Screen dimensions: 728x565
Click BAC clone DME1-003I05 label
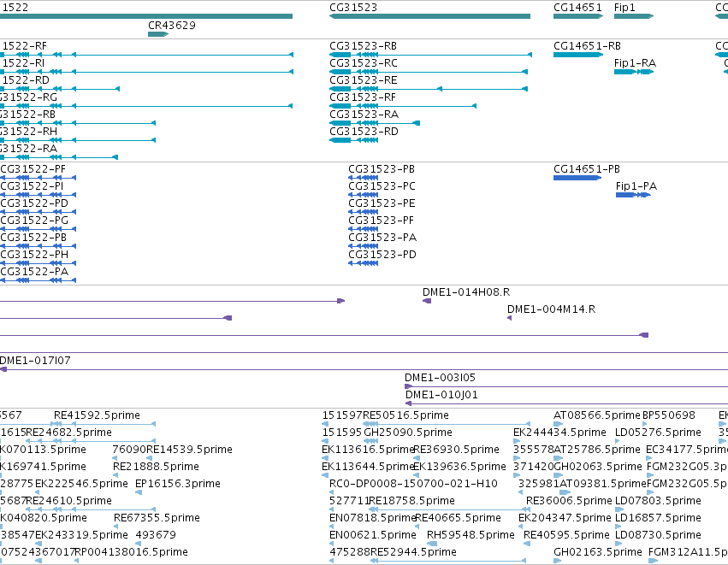[x=440, y=378]
